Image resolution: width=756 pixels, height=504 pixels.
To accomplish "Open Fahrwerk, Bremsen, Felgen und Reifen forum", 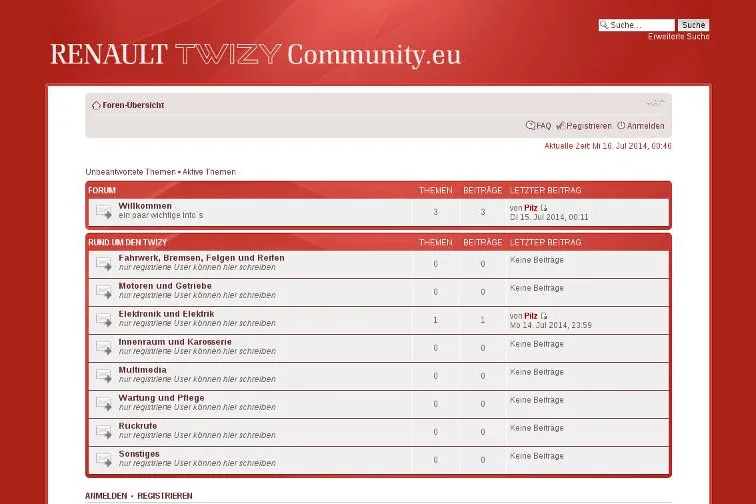I will point(202,258).
